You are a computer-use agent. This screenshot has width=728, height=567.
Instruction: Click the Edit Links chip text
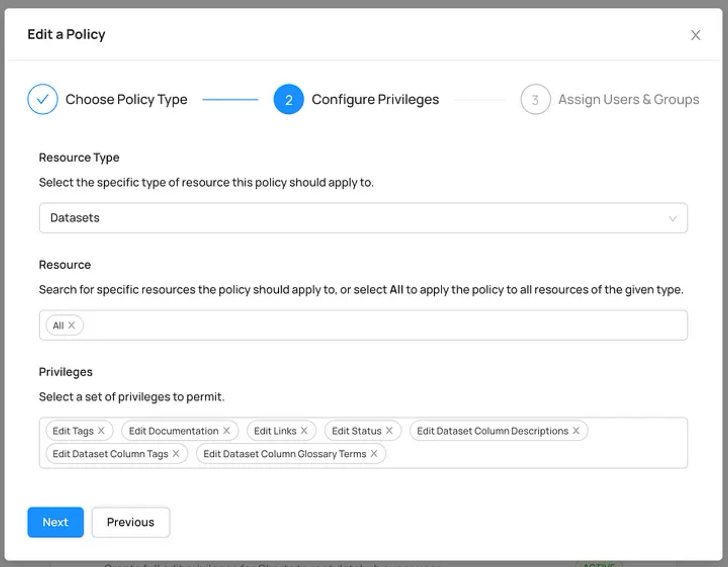click(x=275, y=431)
